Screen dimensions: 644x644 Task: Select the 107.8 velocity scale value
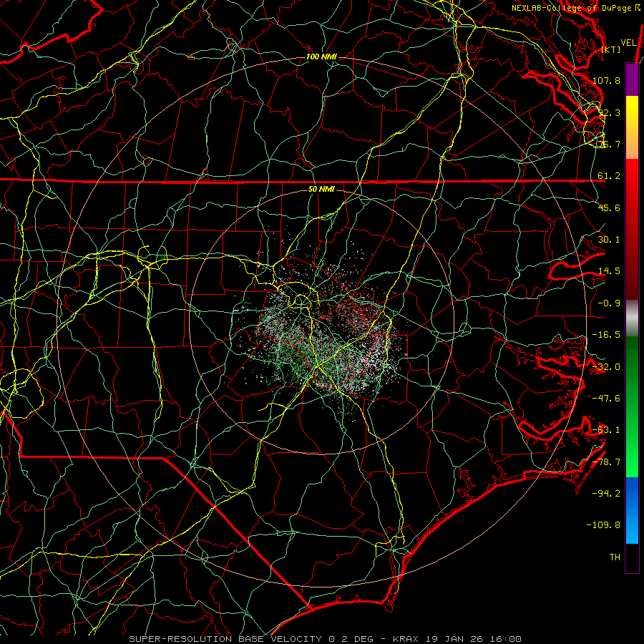coord(606,80)
